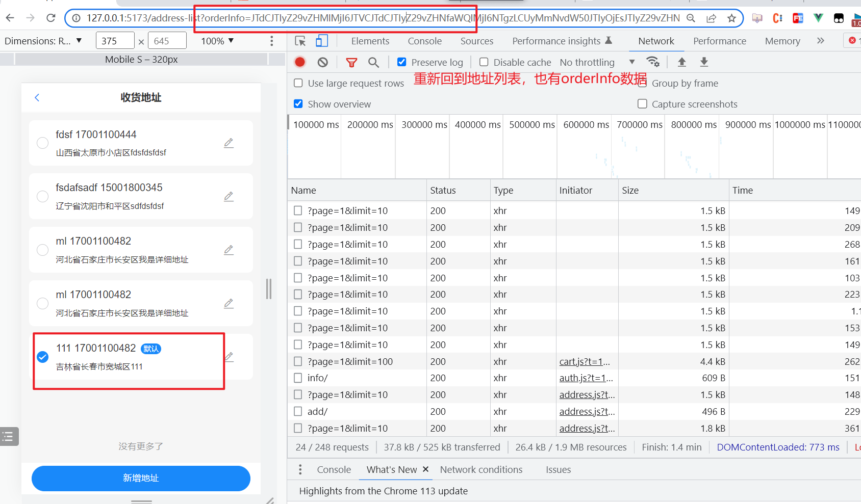Check the info/ request row checkbox
The image size is (861, 504).
click(298, 378)
